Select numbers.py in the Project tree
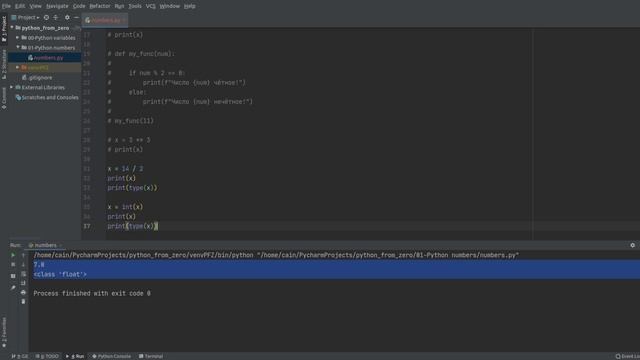This screenshot has height=360, width=640. click(x=45, y=58)
